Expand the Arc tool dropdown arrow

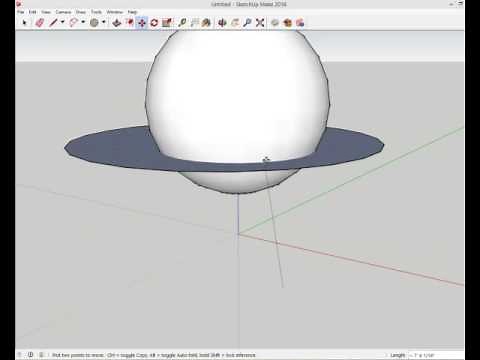83,22
